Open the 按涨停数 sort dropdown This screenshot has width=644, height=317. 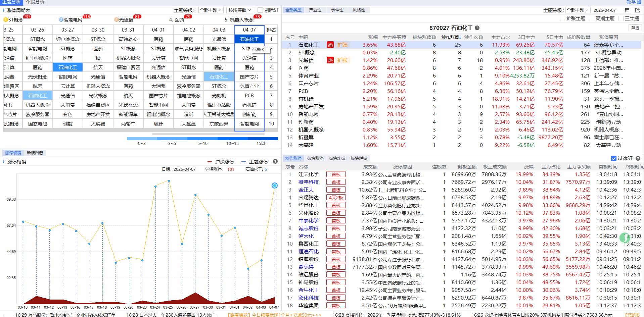coord(240,10)
